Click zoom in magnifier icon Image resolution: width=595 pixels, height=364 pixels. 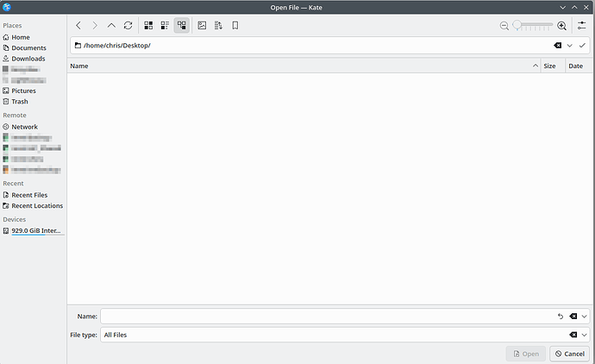tap(562, 26)
